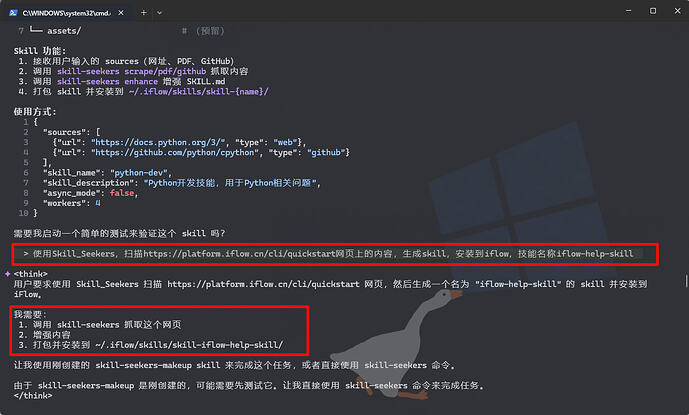The image size is (689, 415).
Task: Click the cmd terminal icon in the tab
Action: (x=14, y=12)
